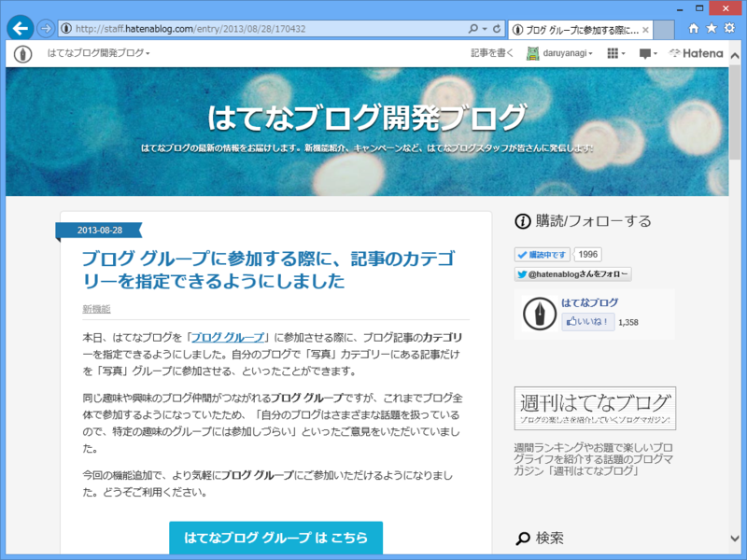747x560 pixels.
Task: Click the info icon beside 購読/フォローする
Action: pos(523,221)
